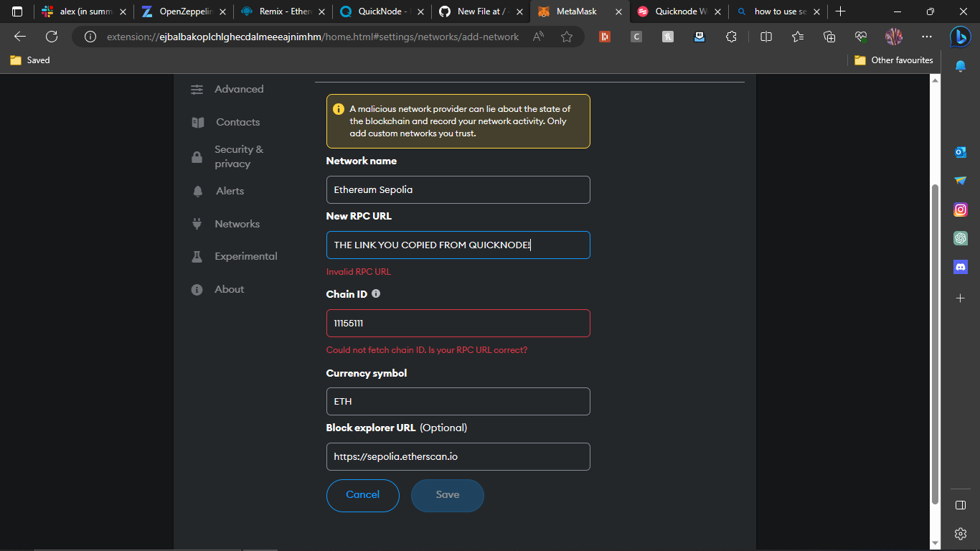Focus the Network name field
The image size is (980, 551).
[458, 189]
